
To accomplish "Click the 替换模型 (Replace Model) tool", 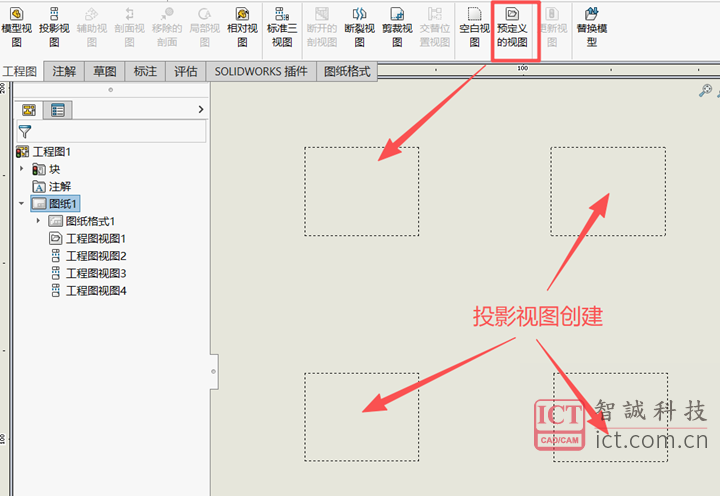I will (x=592, y=27).
